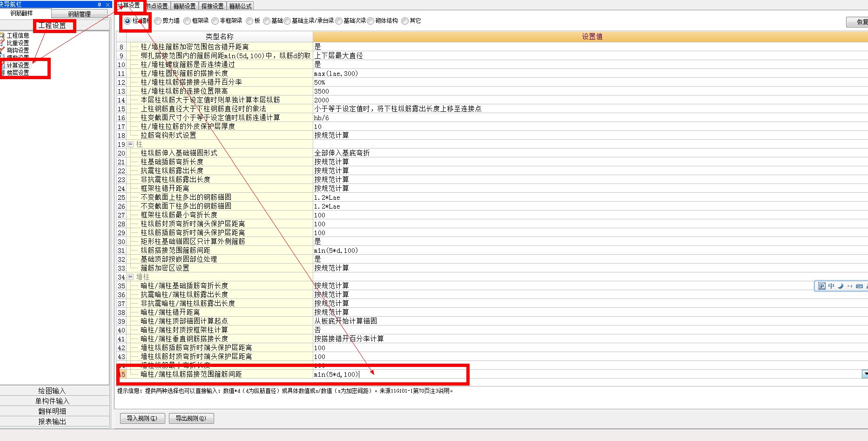This screenshot has width=868, height=441.
Task: Collapse the 墙柱 group in row 34
Action: pos(130,277)
